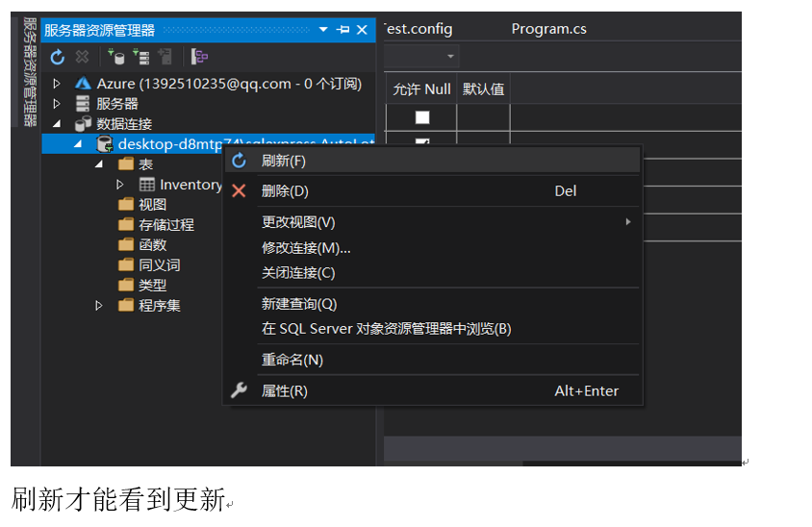Screen dimensions: 812x527
Task: Click the first row's 默认值 cell
Action: (x=483, y=117)
